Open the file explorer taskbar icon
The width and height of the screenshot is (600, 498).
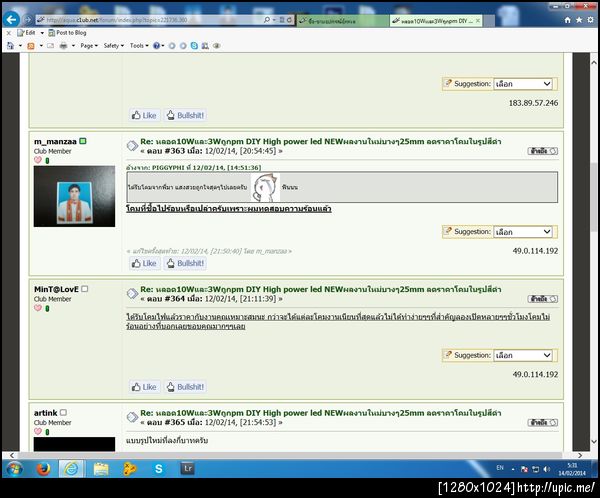(x=101, y=469)
